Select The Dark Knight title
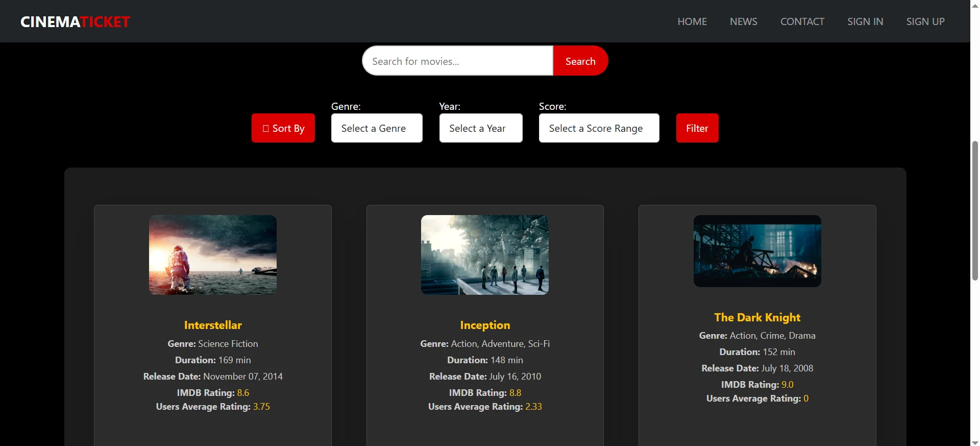 757,317
